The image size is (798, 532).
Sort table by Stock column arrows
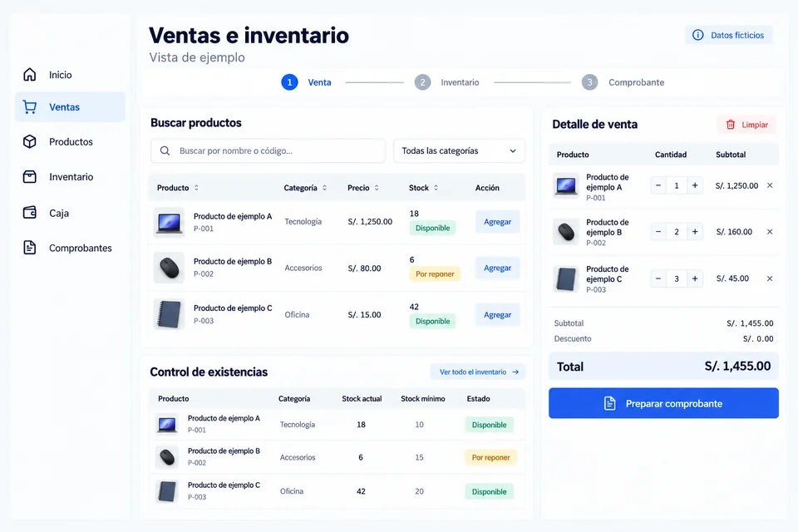pyautogui.click(x=436, y=188)
